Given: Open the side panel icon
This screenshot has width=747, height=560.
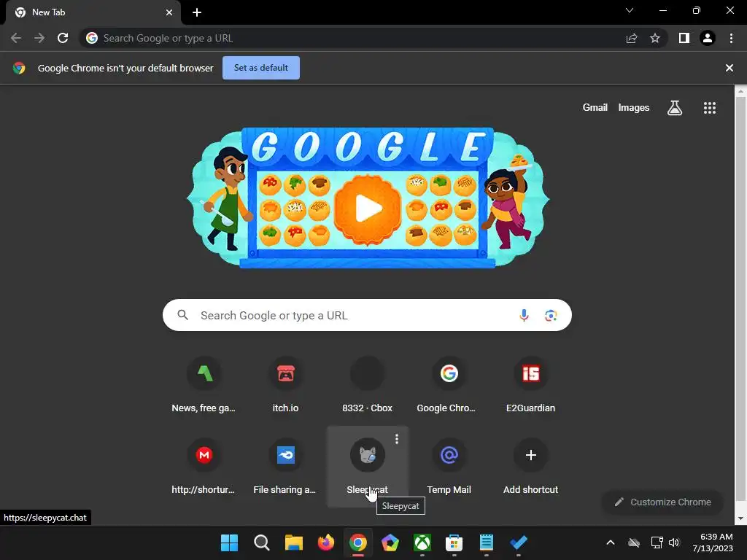Looking at the screenshot, I should [684, 38].
